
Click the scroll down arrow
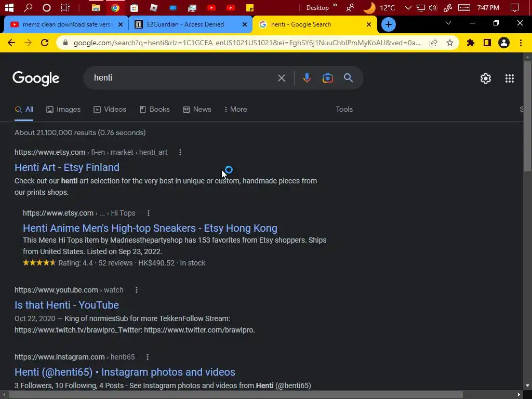[x=527, y=386]
